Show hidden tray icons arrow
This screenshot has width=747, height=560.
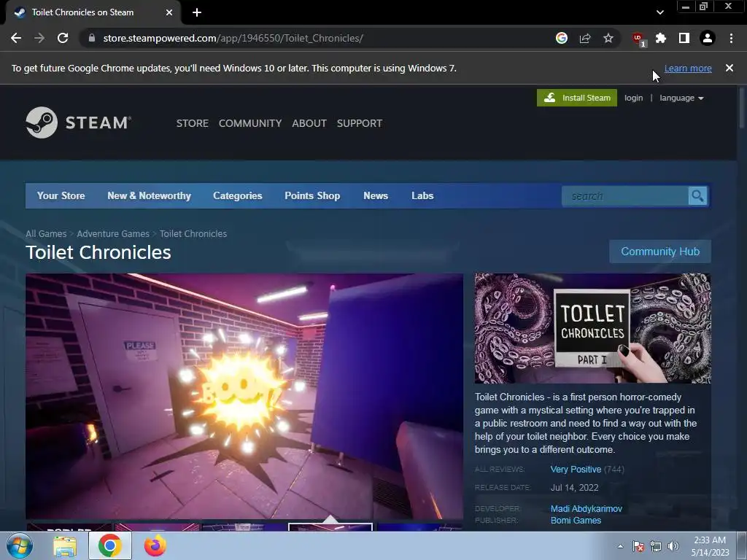point(620,546)
